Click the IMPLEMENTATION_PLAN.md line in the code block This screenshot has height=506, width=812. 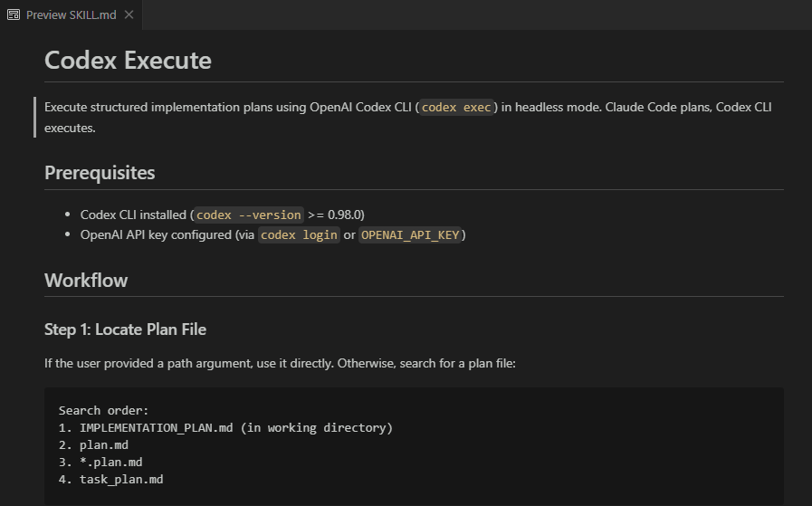[x=225, y=427]
